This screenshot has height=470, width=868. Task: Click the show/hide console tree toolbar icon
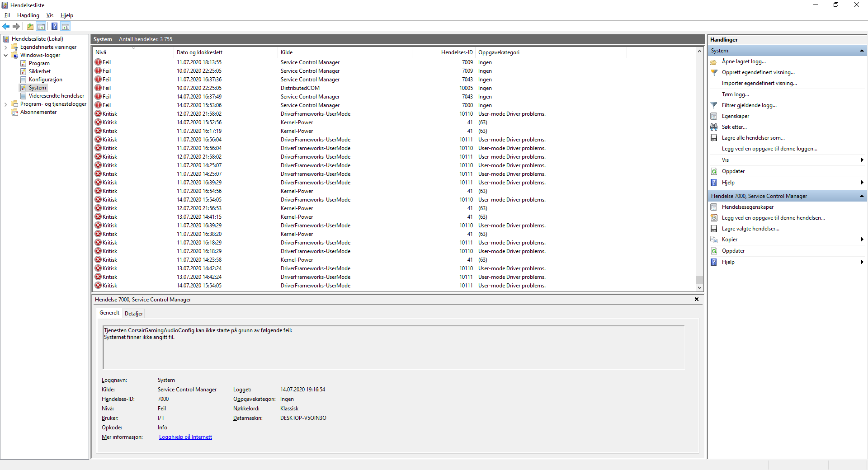(41, 26)
